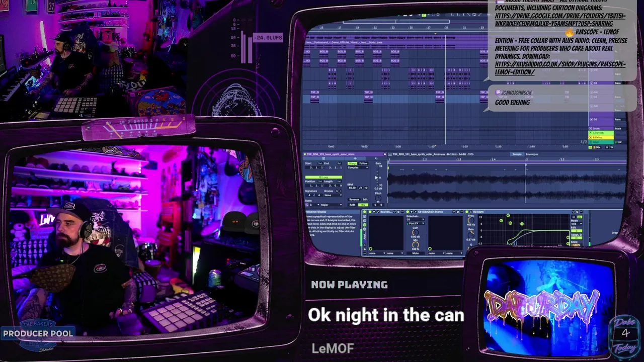
Task: Click the Set button for clip End
Action: (x=339, y=163)
